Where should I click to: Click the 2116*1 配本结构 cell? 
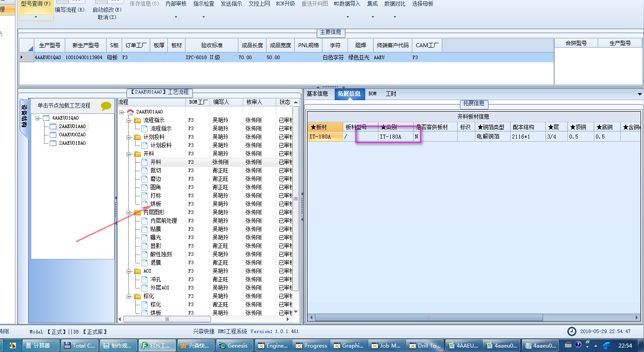pos(528,137)
